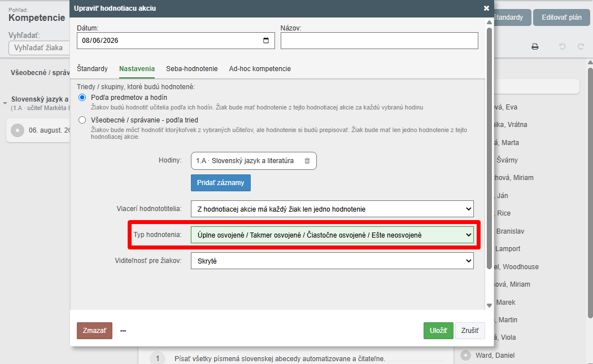This screenshot has height=364, width=593.
Task: Switch to the Štandardy tab
Action: click(x=92, y=69)
